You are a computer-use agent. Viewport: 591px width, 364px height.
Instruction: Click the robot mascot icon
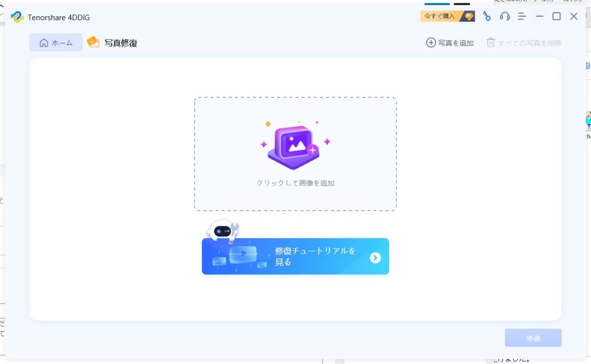pyautogui.click(x=222, y=231)
